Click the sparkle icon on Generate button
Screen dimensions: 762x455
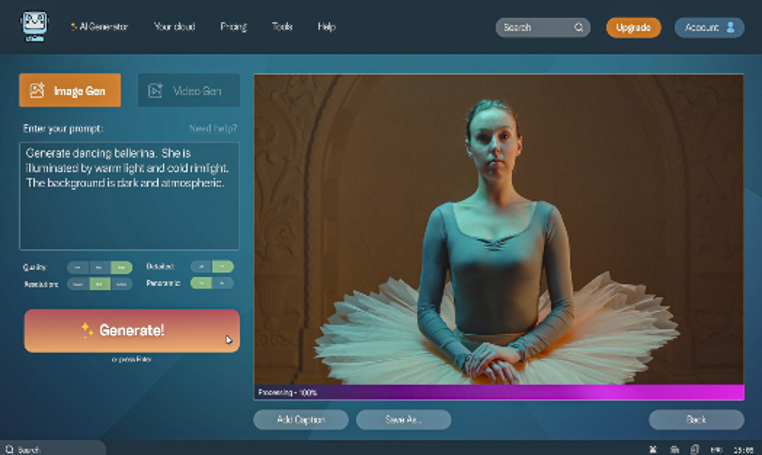[87, 330]
